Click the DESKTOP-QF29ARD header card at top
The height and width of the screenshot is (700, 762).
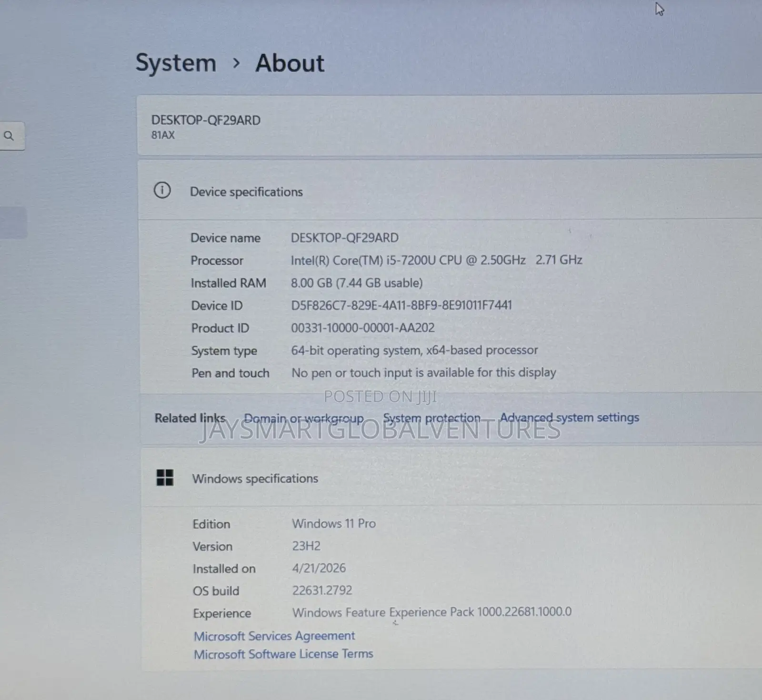[x=450, y=125]
